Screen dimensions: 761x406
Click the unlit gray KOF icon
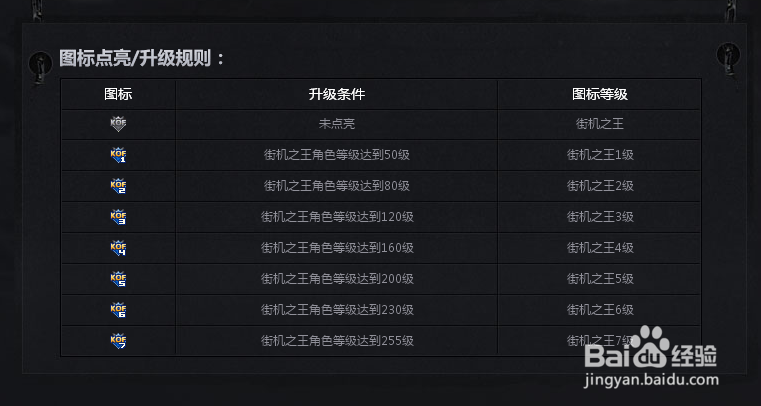(118, 124)
